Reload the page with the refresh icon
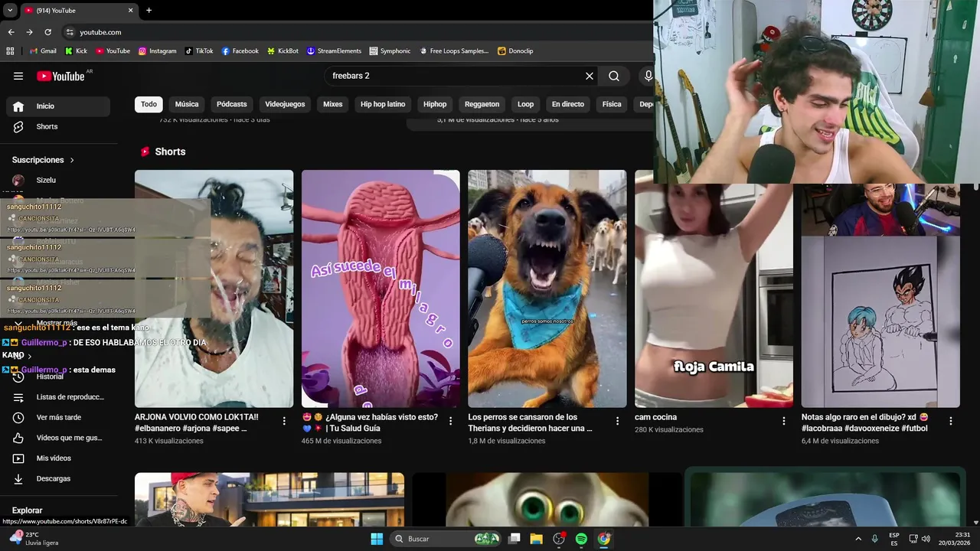 pos(47,32)
